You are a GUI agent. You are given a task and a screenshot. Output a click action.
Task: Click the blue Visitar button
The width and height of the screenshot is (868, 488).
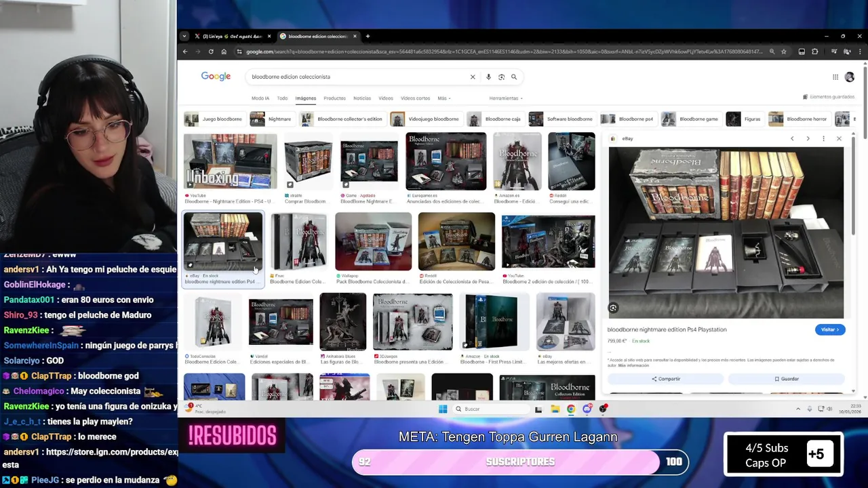[830, 329]
